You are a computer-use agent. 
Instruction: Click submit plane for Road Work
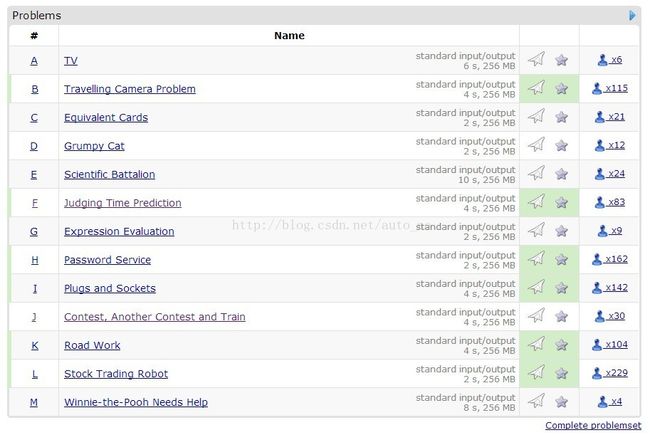536,344
